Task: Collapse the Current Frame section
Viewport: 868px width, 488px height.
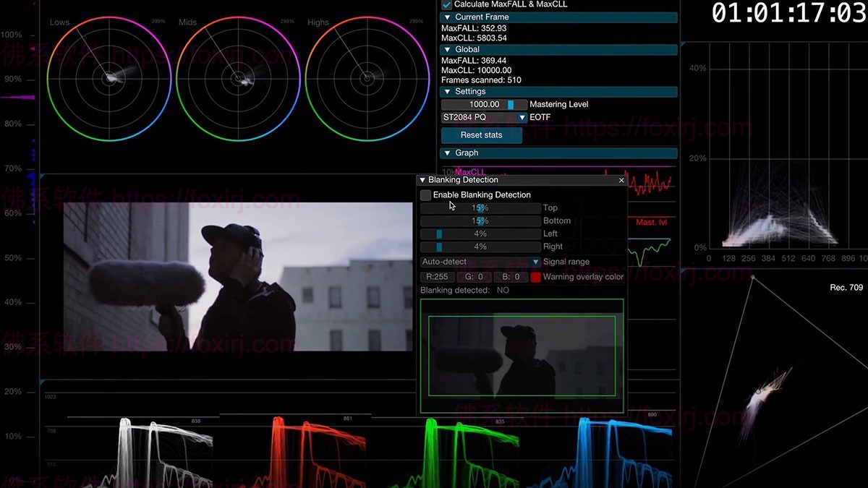Action: click(x=447, y=17)
